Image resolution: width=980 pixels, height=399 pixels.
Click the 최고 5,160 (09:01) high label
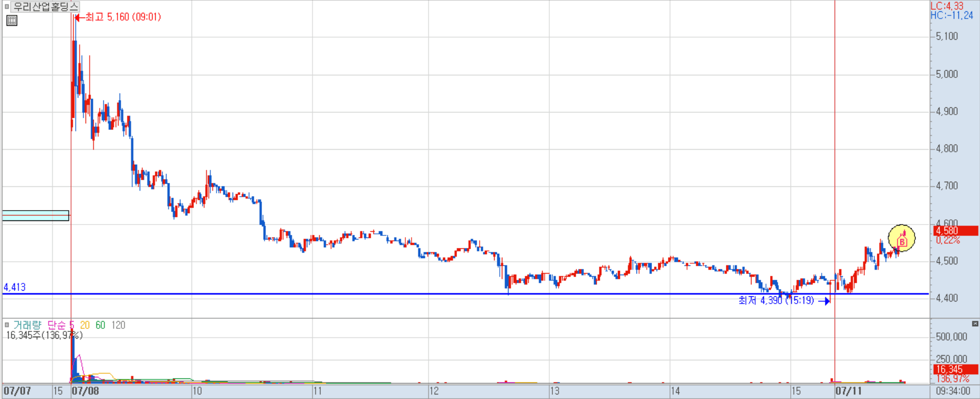pyautogui.click(x=123, y=17)
